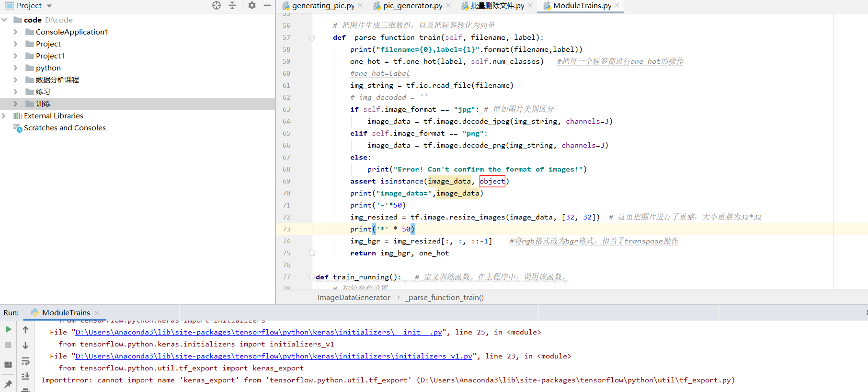The width and height of the screenshot is (868, 392).
Task: Click fold marker at line 57
Action: 312,37
